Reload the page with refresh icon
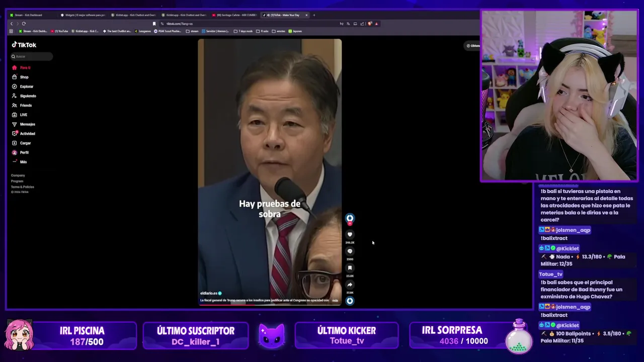644x362 pixels. (24, 24)
